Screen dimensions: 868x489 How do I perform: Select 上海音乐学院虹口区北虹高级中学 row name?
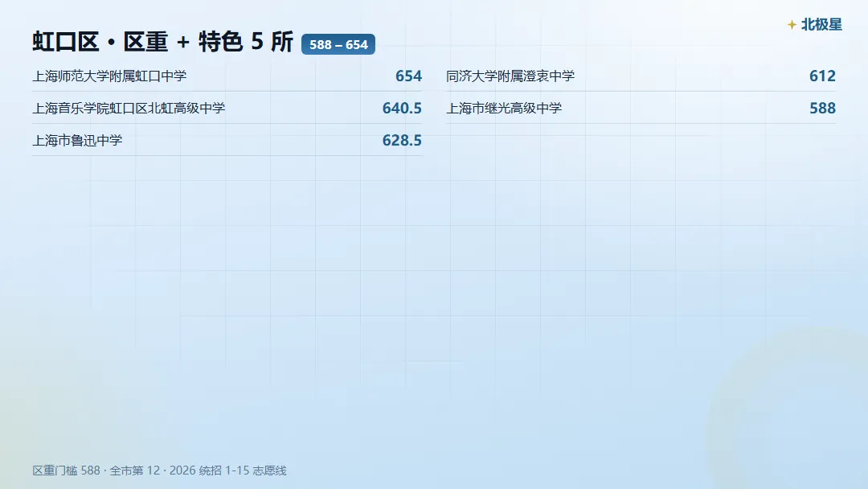point(129,108)
